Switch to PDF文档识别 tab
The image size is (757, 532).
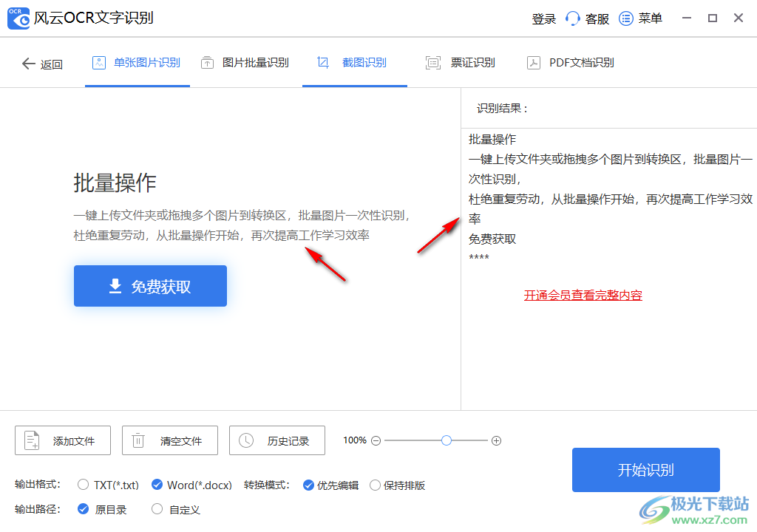click(571, 64)
